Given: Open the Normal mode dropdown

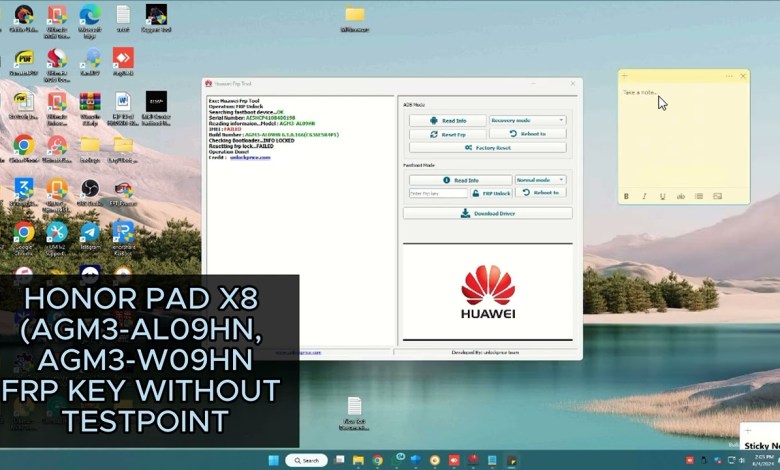Looking at the screenshot, I should pyautogui.click(x=541, y=180).
